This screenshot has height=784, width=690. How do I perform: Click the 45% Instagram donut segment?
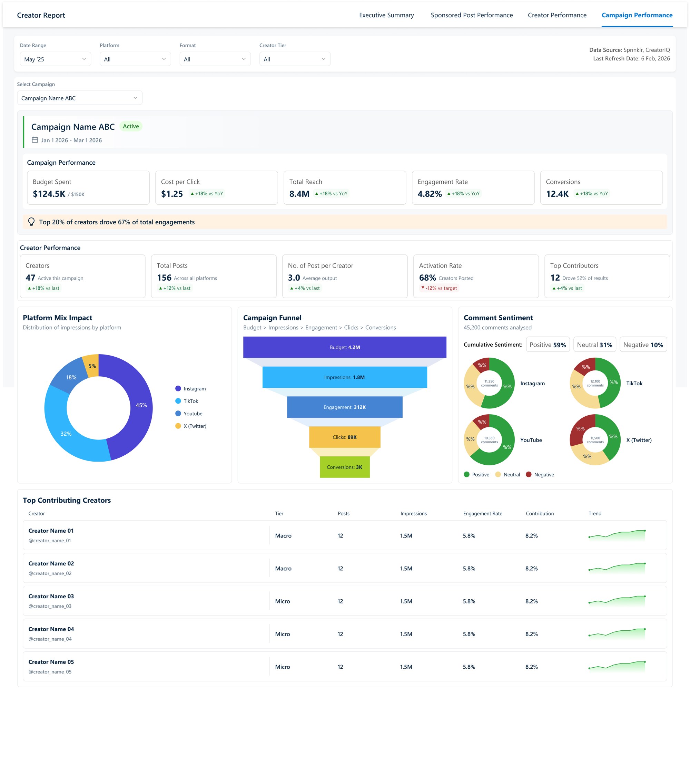(141, 405)
